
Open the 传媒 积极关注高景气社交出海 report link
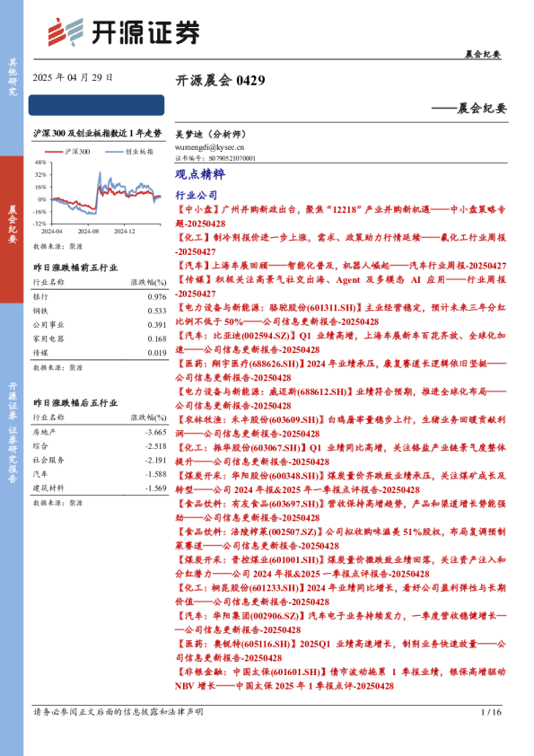click(x=340, y=286)
